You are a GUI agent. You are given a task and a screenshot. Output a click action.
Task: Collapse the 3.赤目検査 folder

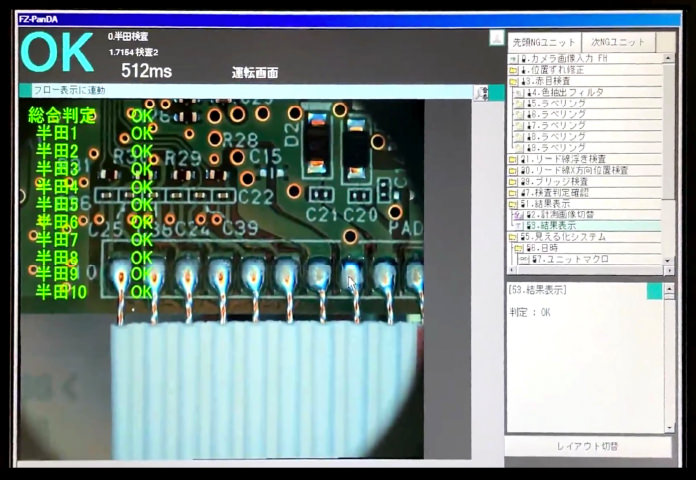coord(513,81)
